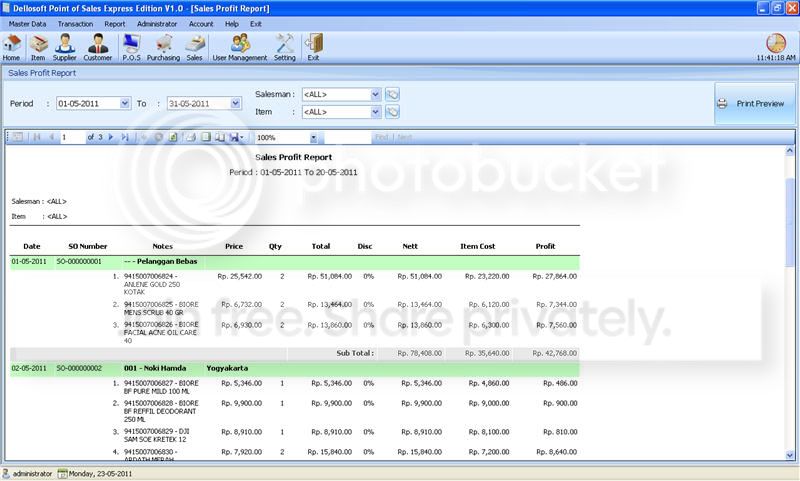Click the Print Preview button
Screen dimensions: 800x481
coord(755,104)
